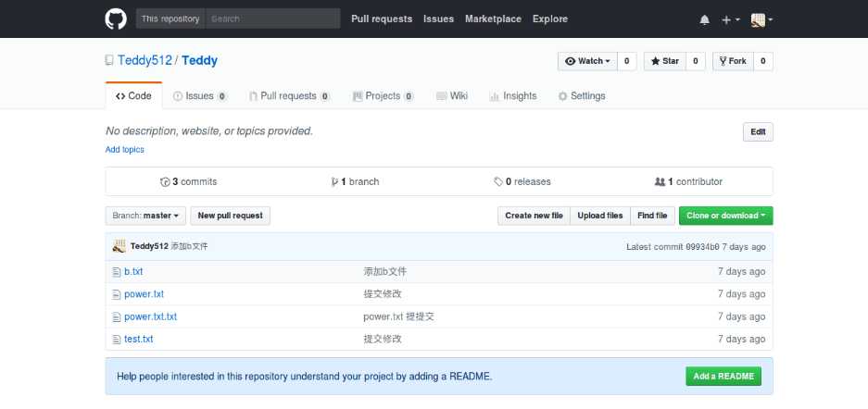
Task: Click Pull requests in the top navigation
Action: click(x=382, y=19)
